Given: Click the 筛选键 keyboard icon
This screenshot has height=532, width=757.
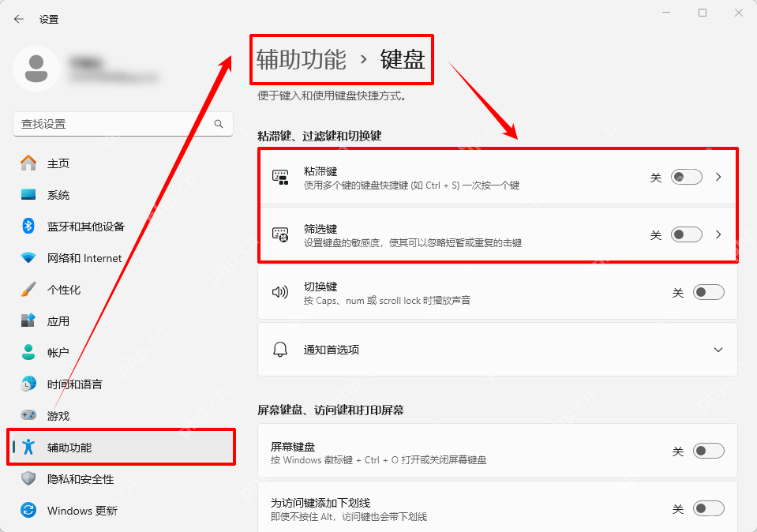Looking at the screenshot, I should click(x=280, y=234).
